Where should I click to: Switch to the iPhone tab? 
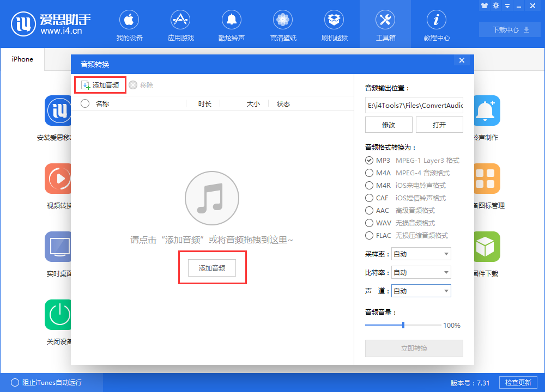22,59
